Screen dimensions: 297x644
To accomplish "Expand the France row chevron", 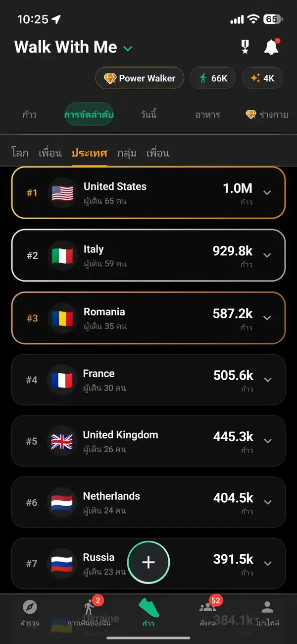I will (x=268, y=380).
